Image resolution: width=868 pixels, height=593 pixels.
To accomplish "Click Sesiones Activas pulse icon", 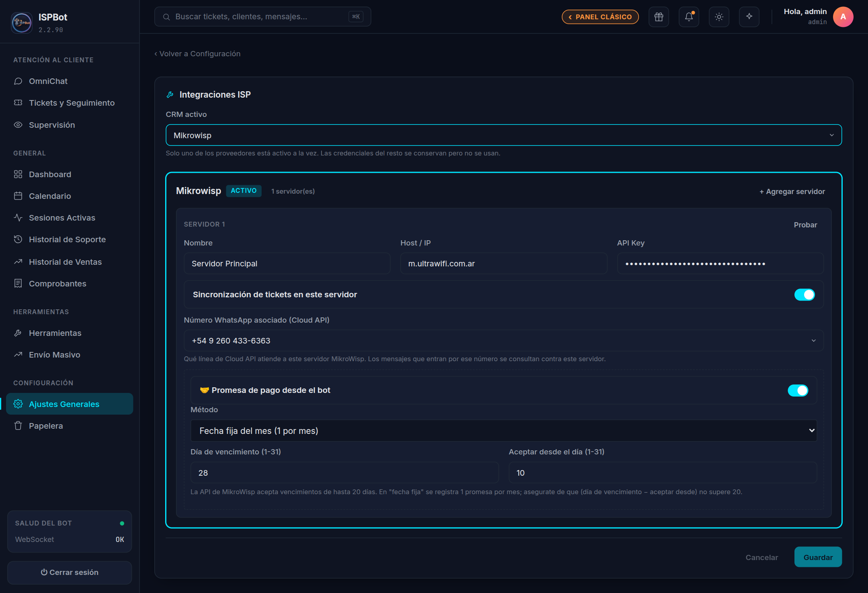I will click(x=18, y=218).
